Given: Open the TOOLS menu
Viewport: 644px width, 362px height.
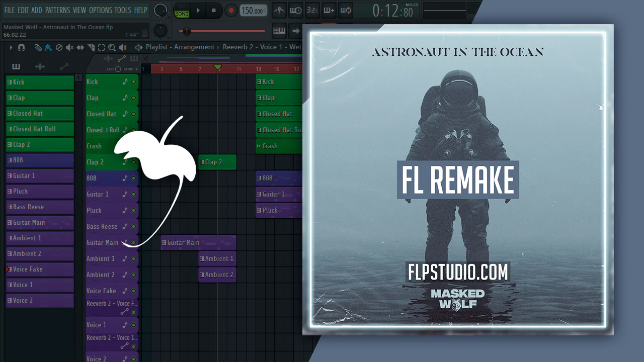Looking at the screenshot, I should (x=123, y=10).
